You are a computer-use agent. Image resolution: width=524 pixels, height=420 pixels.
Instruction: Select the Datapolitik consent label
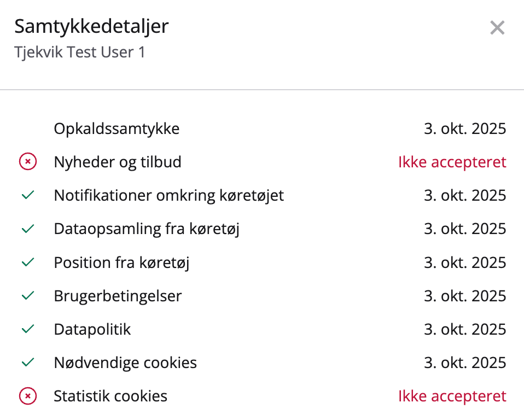pos(92,329)
